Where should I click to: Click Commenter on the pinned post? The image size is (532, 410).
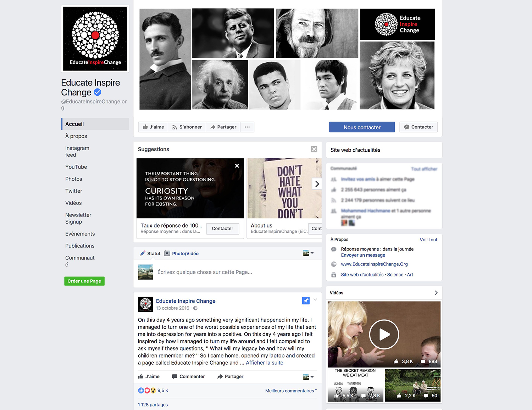point(188,376)
